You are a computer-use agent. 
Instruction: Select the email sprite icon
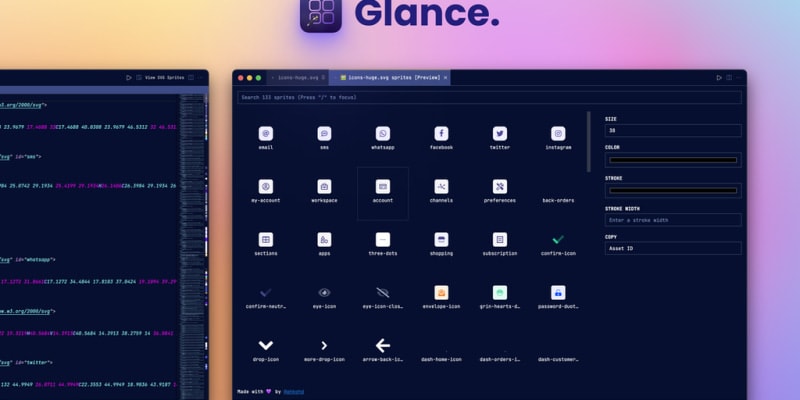pyautogui.click(x=265, y=134)
